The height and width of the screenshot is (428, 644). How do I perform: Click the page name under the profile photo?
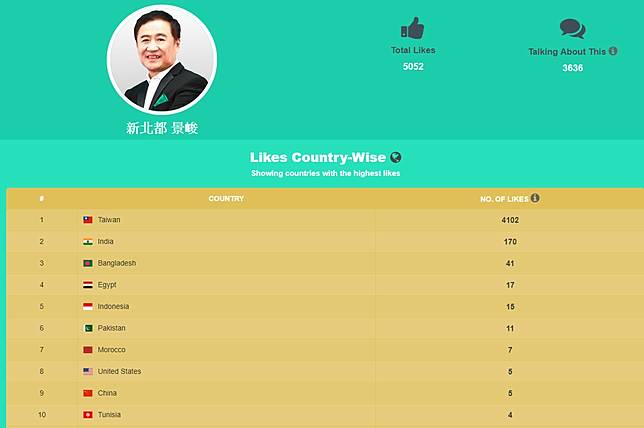click(162, 128)
